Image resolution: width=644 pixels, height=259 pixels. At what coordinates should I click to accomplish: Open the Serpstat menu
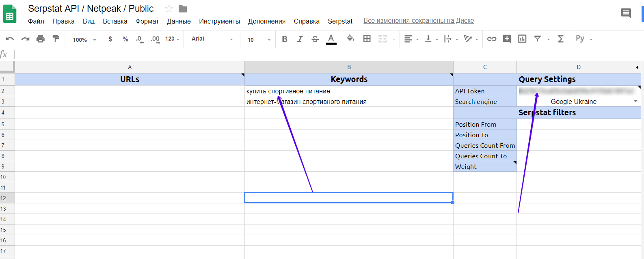pyautogui.click(x=340, y=21)
